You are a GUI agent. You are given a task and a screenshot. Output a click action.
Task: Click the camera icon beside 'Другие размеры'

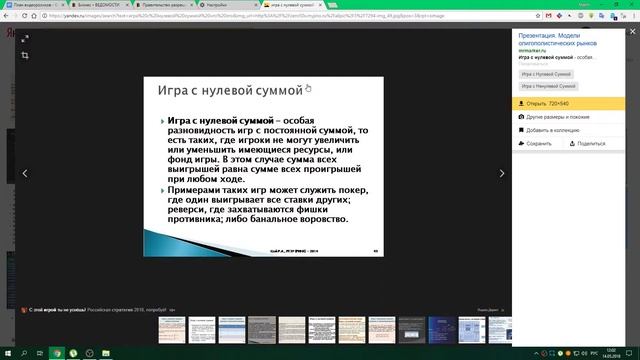click(x=521, y=117)
